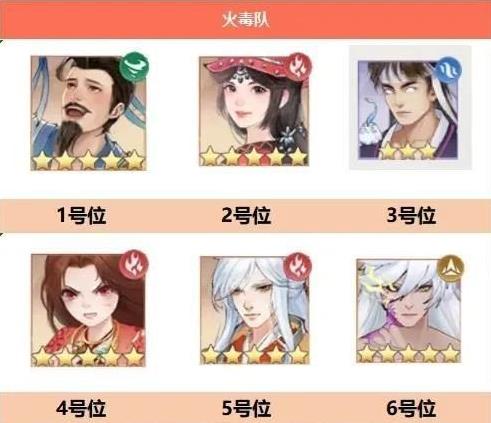Click the 3号位 label
The height and width of the screenshot is (423, 491).
click(411, 215)
